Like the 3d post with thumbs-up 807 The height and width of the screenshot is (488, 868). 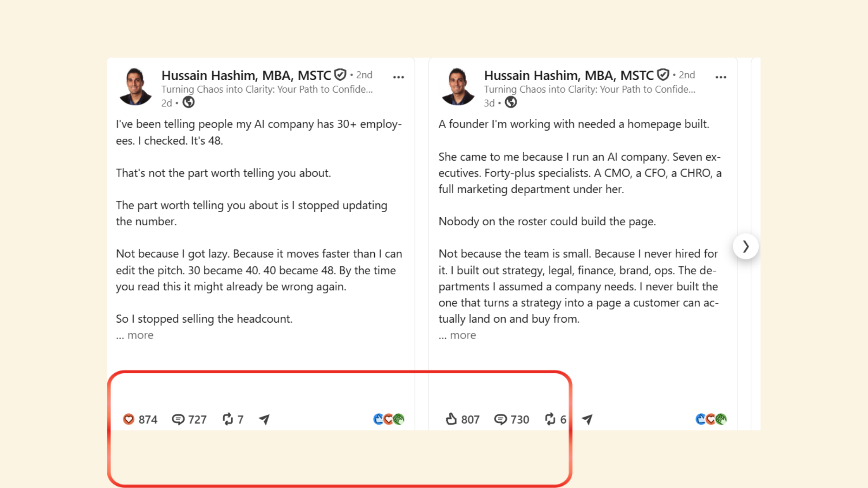tap(462, 419)
